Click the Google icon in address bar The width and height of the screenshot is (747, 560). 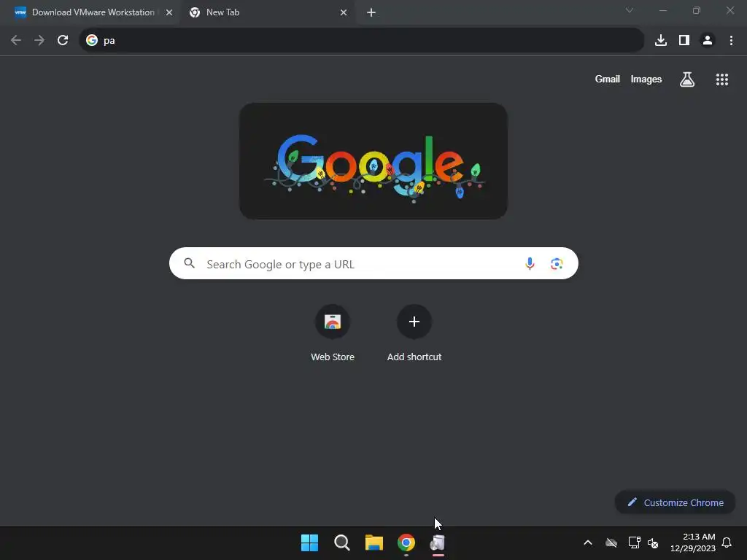point(92,41)
